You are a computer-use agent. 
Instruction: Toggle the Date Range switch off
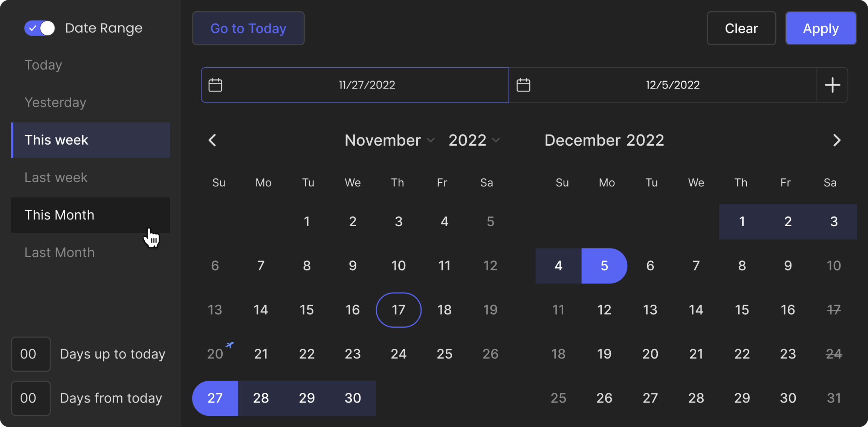[x=40, y=28]
